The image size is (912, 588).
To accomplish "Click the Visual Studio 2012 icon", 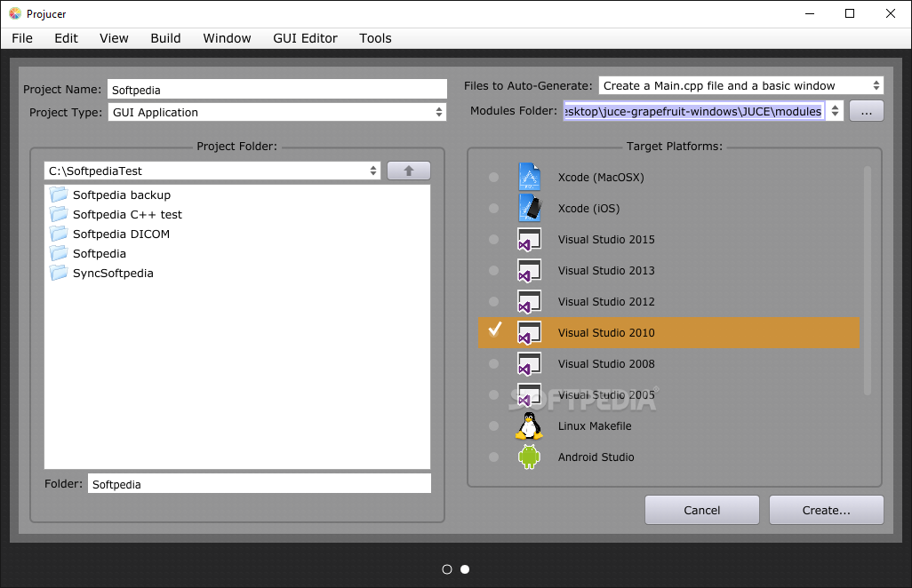I will [x=529, y=302].
